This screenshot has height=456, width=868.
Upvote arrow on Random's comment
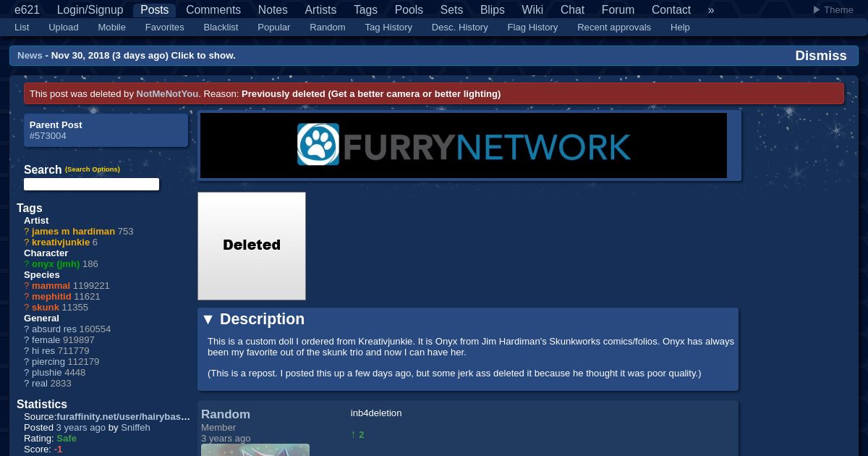(354, 434)
